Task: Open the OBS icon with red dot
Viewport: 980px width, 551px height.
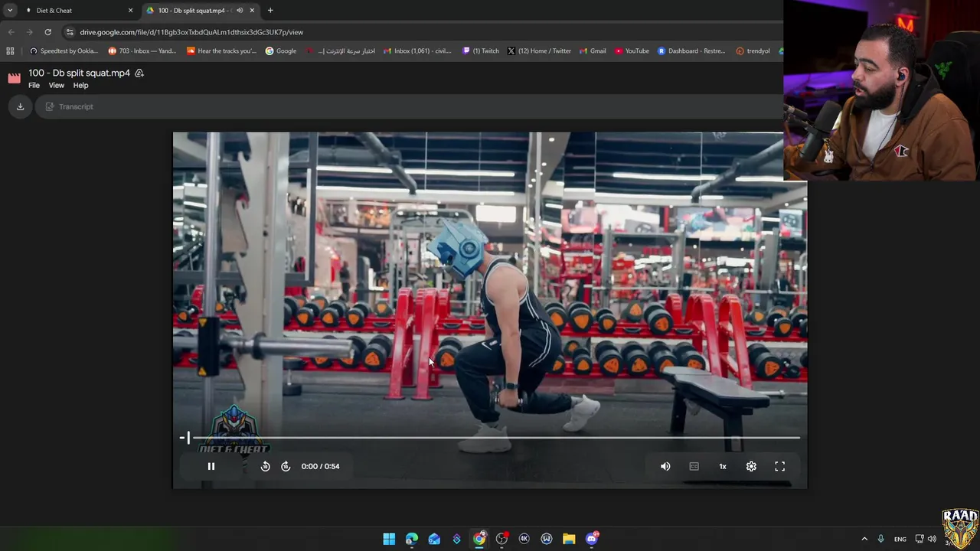Action: [501, 539]
